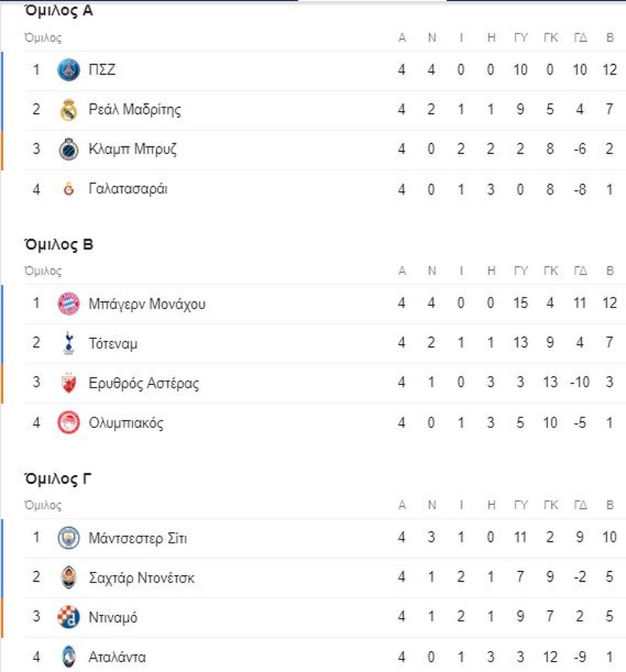Click the Γαλατασαράι team name
The width and height of the screenshot is (626, 672).
[128, 189]
